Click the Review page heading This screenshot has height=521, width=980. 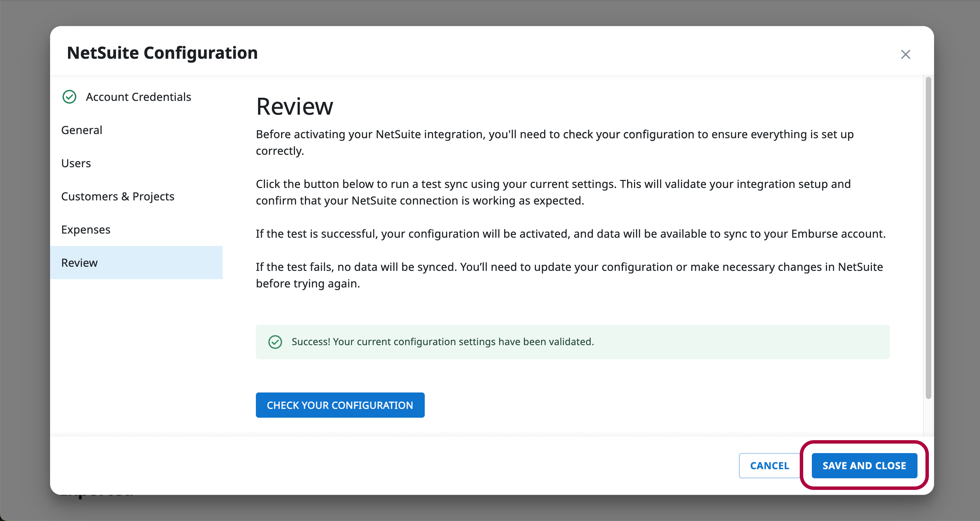[x=295, y=106]
